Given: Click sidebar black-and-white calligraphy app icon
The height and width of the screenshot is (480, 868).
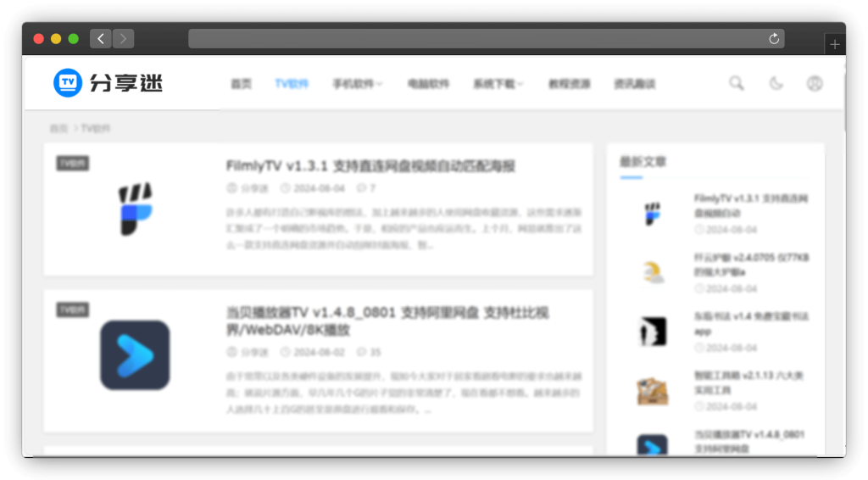Looking at the screenshot, I should (x=653, y=331).
